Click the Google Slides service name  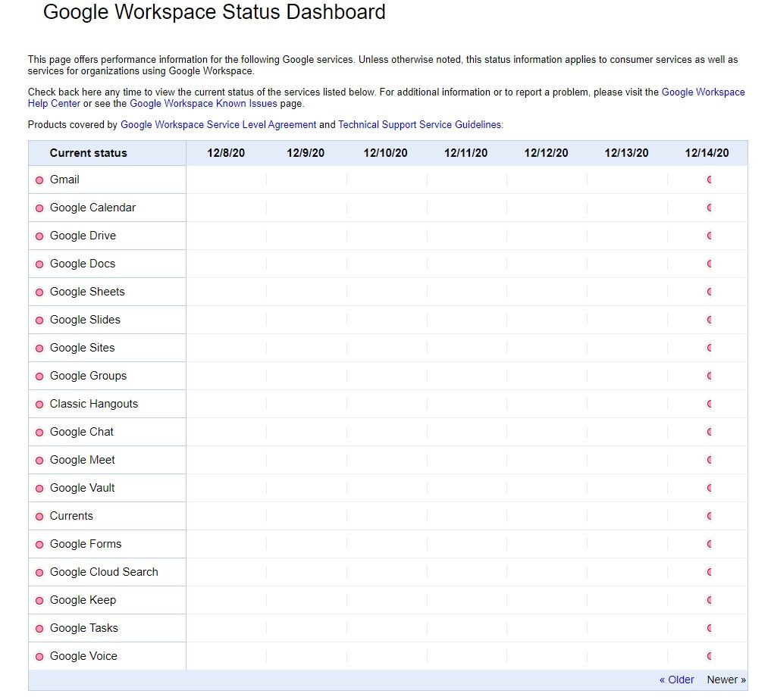pyautogui.click(x=85, y=319)
